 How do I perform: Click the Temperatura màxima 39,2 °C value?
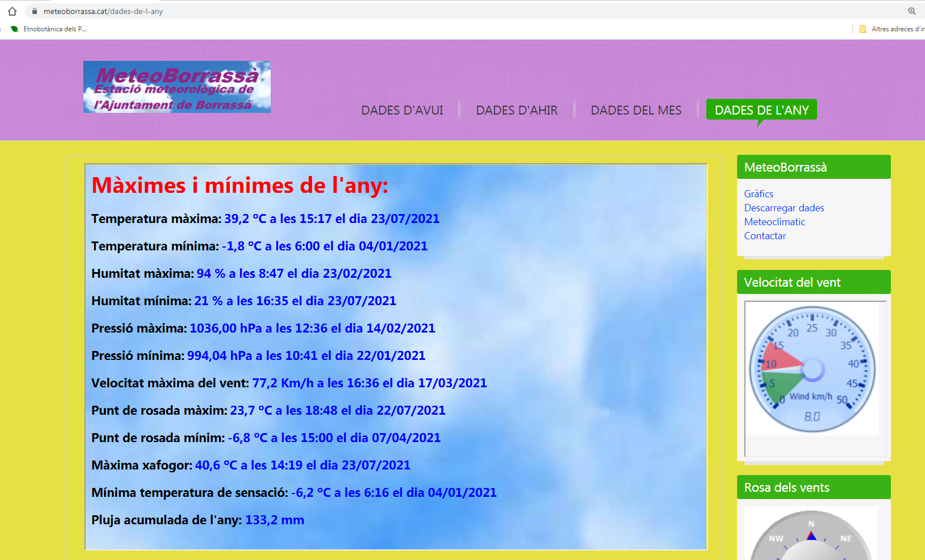point(332,219)
